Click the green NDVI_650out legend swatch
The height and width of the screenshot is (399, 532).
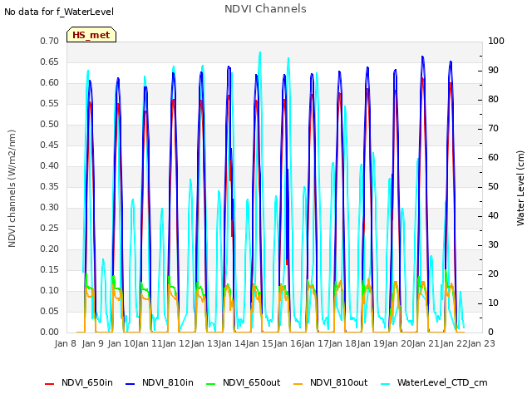click(210, 384)
